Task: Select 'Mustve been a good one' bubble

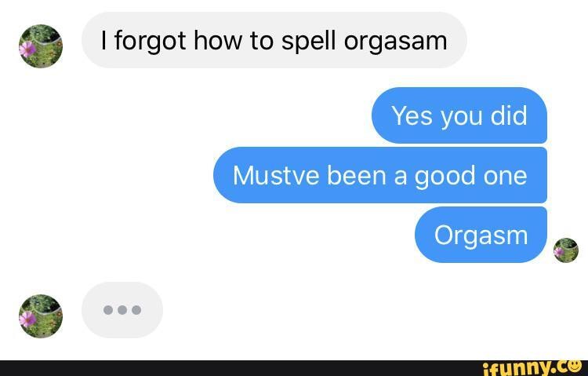Action: [x=380, y=175]
